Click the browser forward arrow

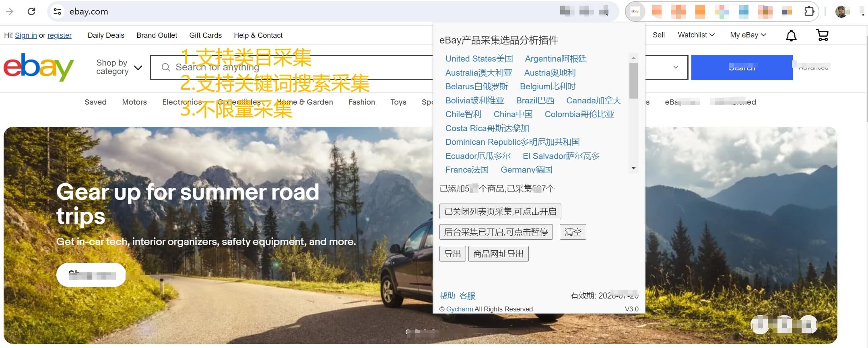pos(10,11)
